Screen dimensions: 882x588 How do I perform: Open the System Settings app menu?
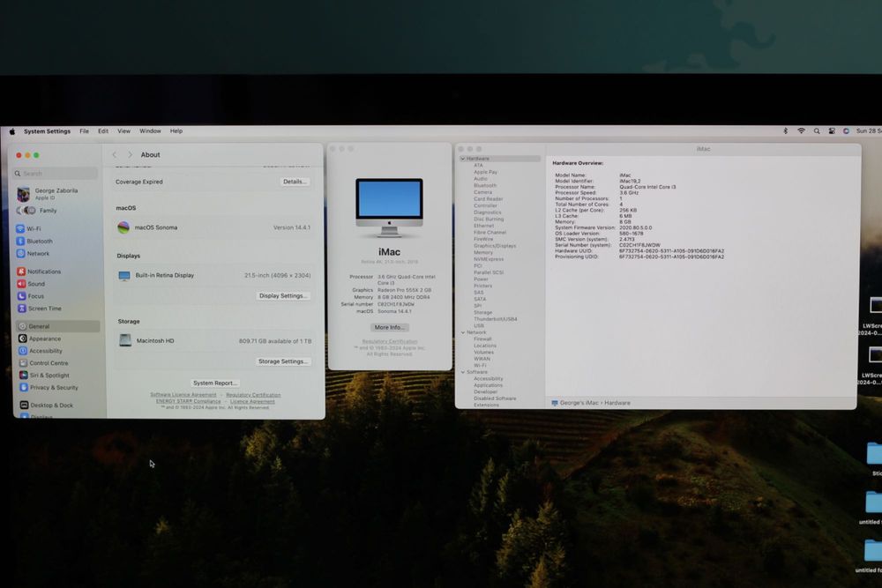point(48,131)
